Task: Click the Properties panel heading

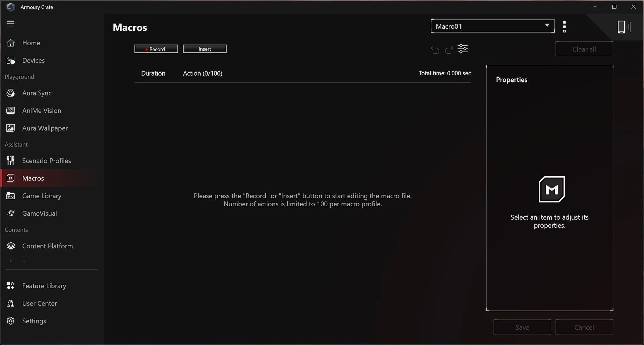Action: pyautogui.click(x=512, y=80)
